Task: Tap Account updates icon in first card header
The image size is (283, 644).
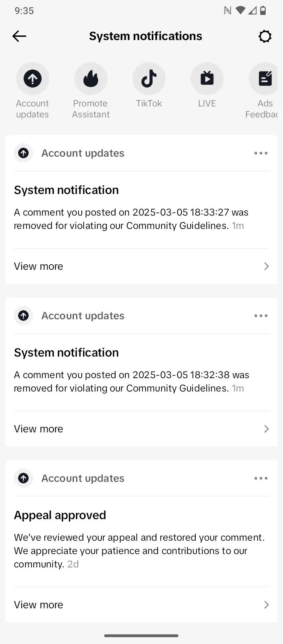Action: tap(24, 153)
